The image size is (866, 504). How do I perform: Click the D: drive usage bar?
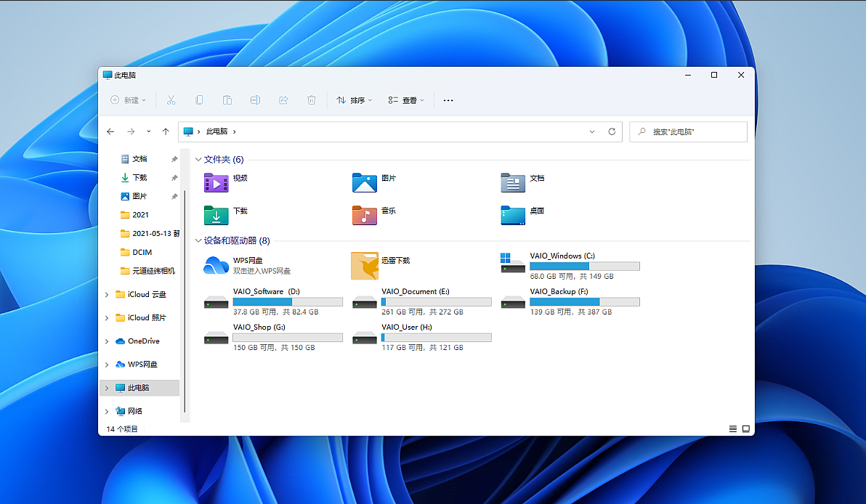click(288, 302)
